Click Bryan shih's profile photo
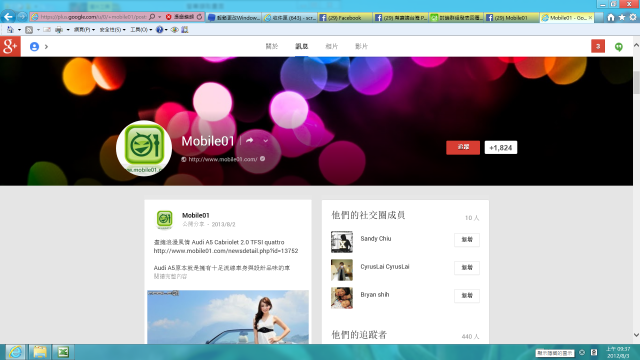The height and width of the screenshot is (360, 640). click(x=342, y=298)
